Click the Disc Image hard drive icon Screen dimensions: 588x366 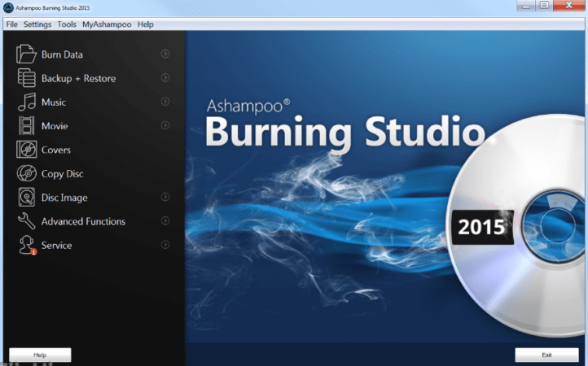(x=27, y=197)
